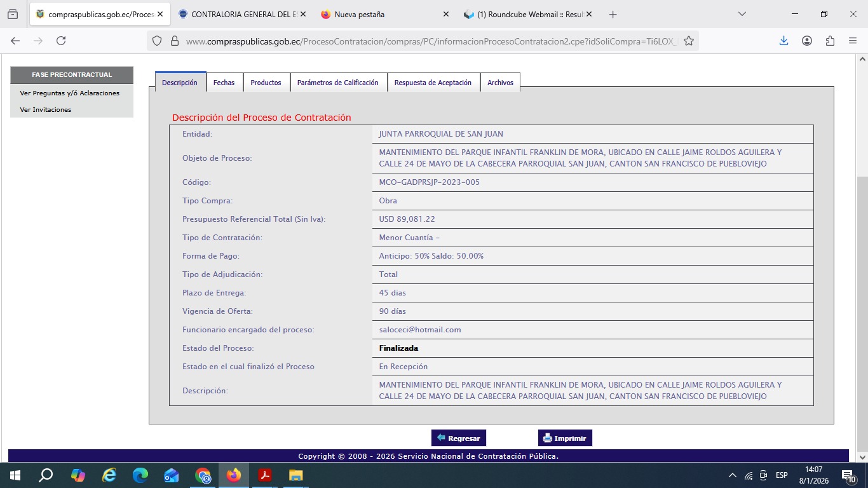Go back using the browser arrow
Viewport: 868px width, 488px height.
click(x=15, y=41)
